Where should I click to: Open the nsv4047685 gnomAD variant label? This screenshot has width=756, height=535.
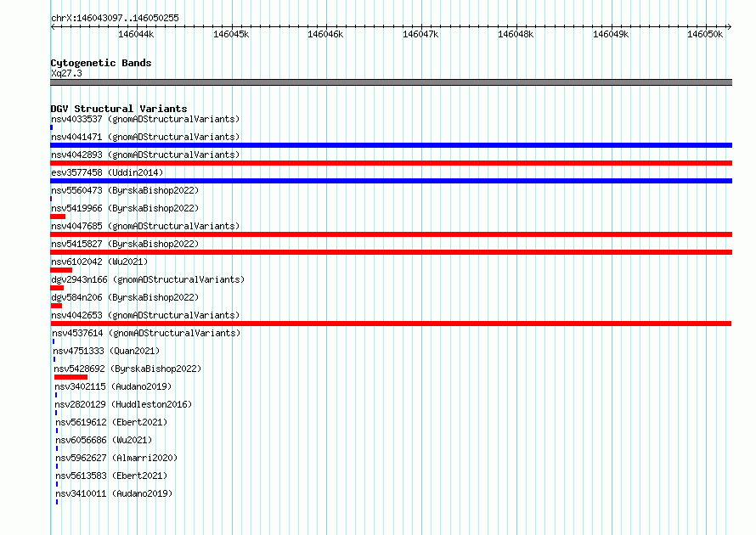pyautogui.click(x=145, y=226)
